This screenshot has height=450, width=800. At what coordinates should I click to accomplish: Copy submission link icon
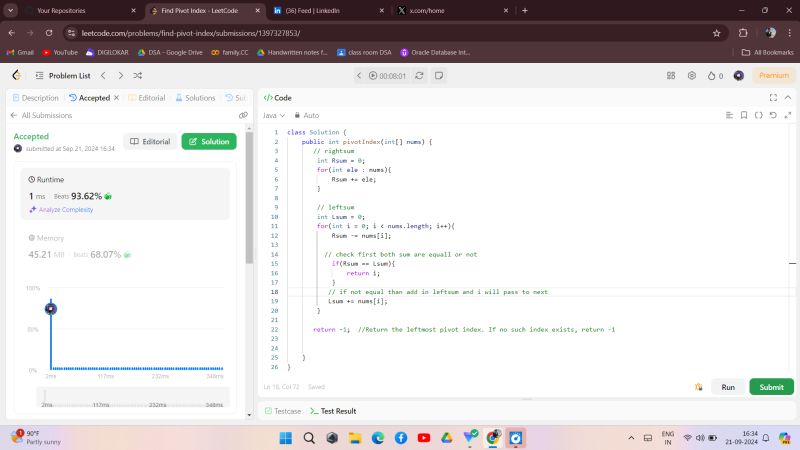[x=243, y=115]
